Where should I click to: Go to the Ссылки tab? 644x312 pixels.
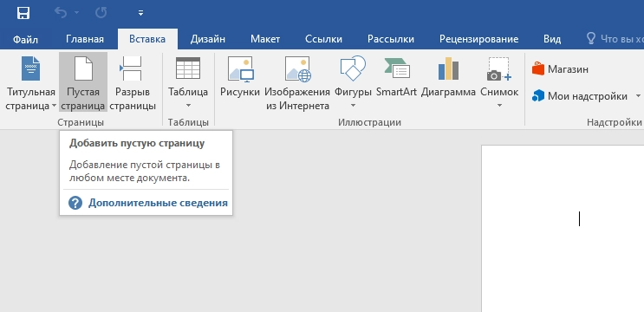323,39
